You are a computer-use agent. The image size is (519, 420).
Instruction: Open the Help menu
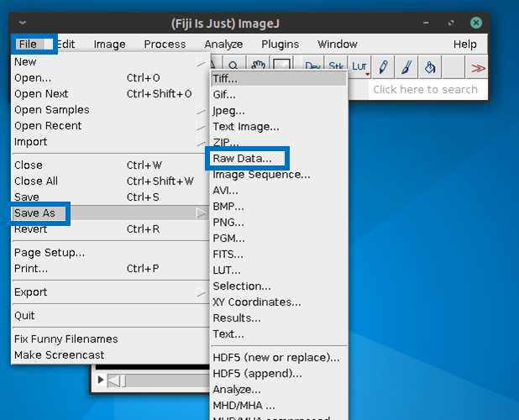pyautogui.click(x=464, y=44)
